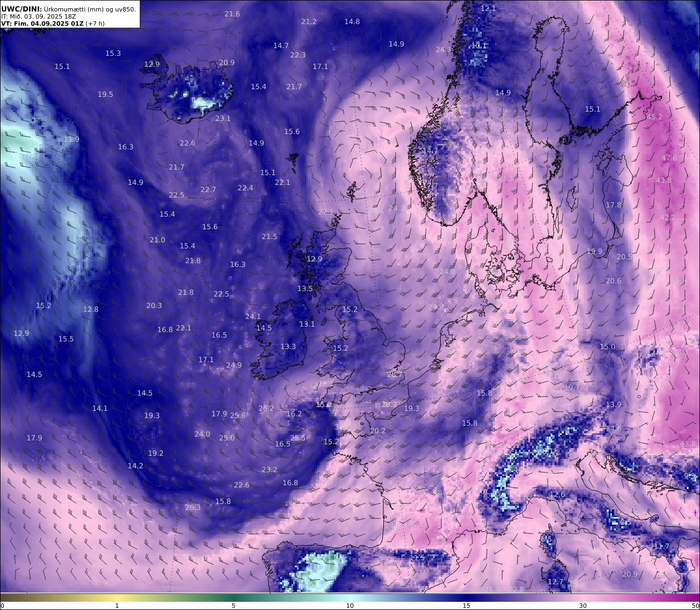The height and width of the screenshot is (610, 700).
Task: Click the map value 24.3
Action: click(x=444, y=49)
